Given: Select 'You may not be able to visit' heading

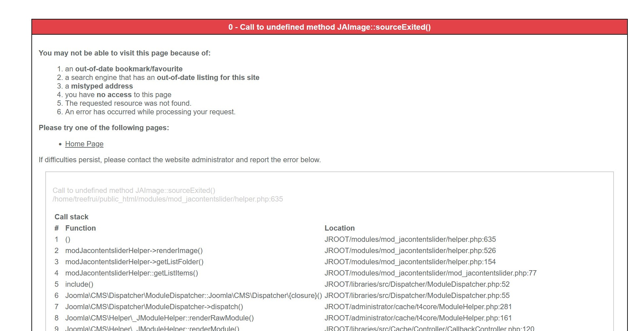Looking at the screenshot, I should coord(125,53).
